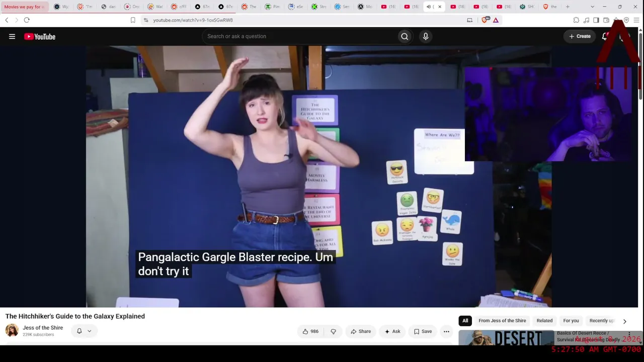
Task: Select the 'From Jess of the Shire' chip
Action: coord(502,321)
